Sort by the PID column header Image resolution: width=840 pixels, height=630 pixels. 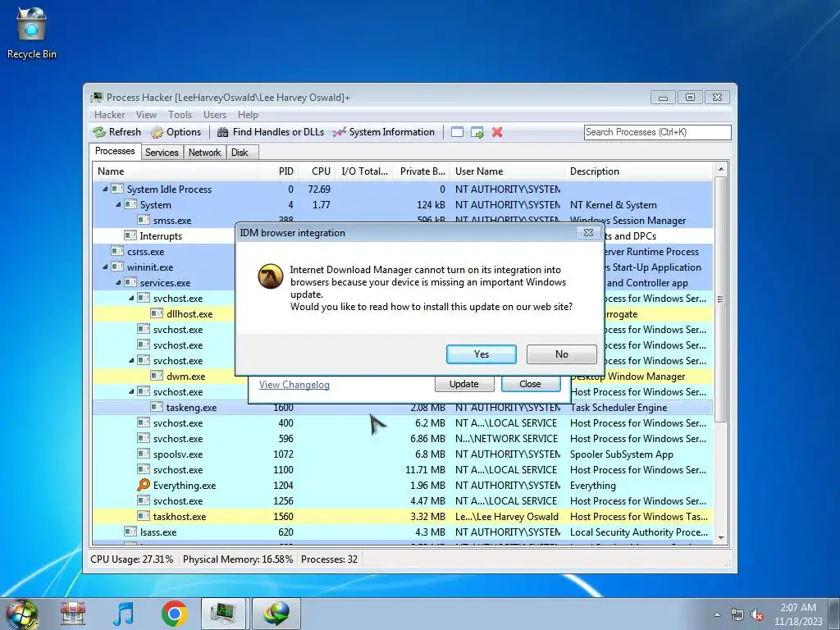[278, 171]
